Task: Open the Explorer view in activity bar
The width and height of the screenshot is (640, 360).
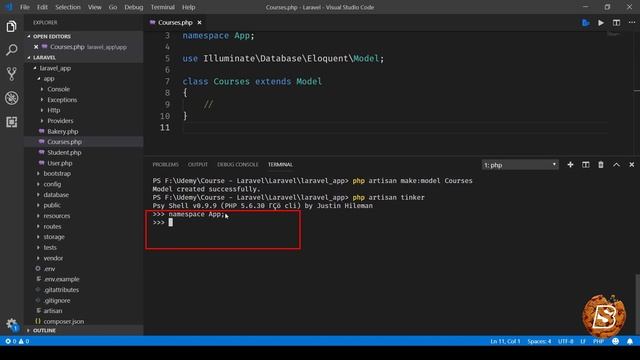Action: tap(11, 27)
